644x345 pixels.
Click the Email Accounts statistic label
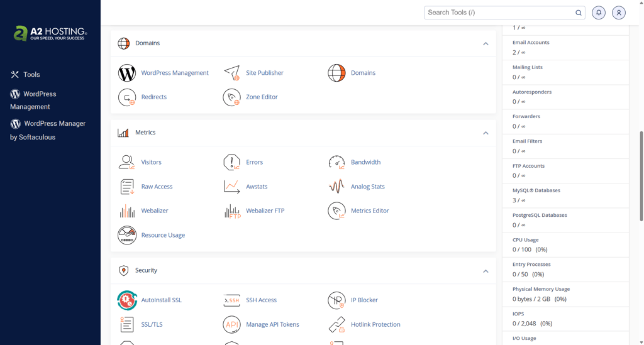(531, 43)
